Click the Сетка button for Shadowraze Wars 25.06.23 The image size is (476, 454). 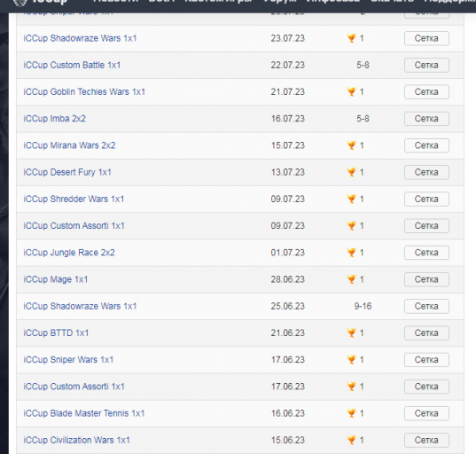[x=426, y=307]
